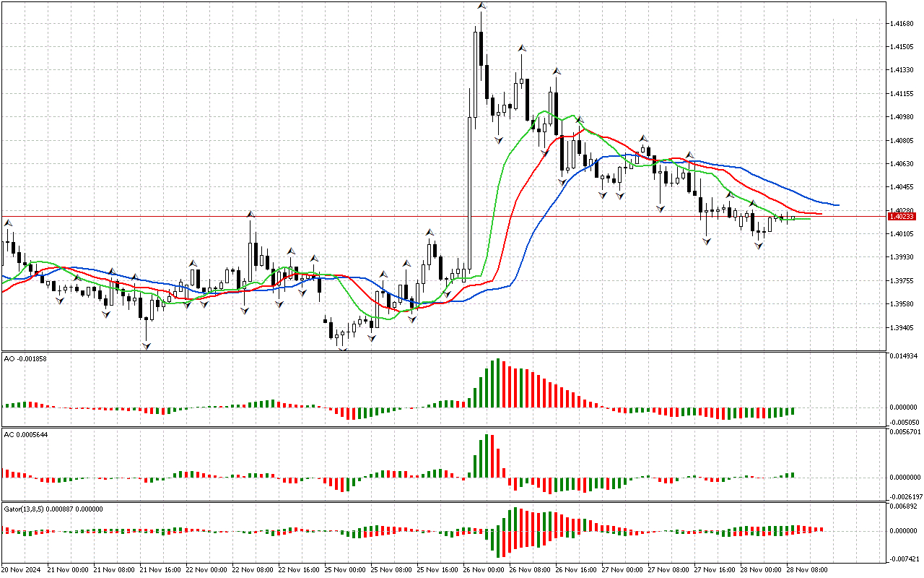Viewport: 924px width, 578px height.
Task: Click the 21 Nov 08:00 time label
Action: tap(113, 570)
